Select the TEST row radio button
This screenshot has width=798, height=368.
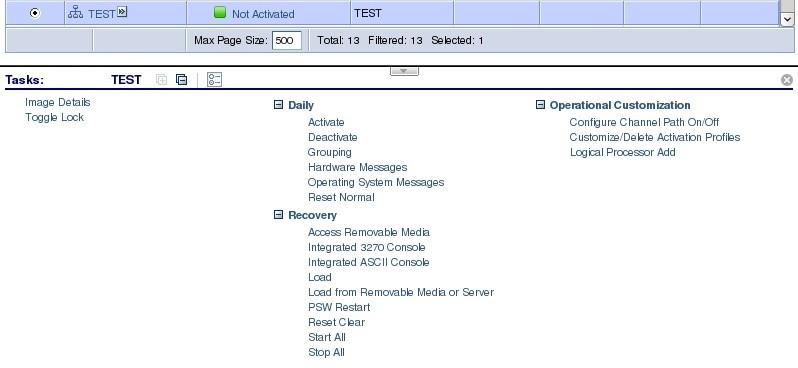(35, 13)
